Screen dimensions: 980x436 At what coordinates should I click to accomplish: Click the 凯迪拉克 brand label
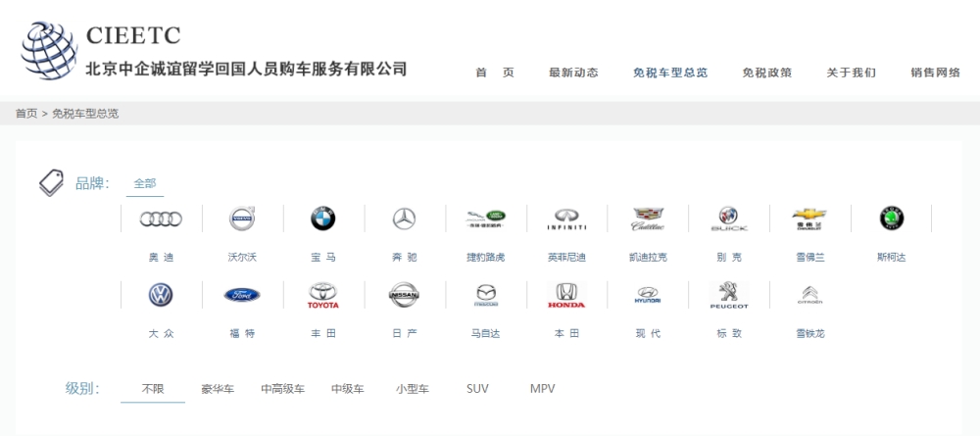[648, 258]
